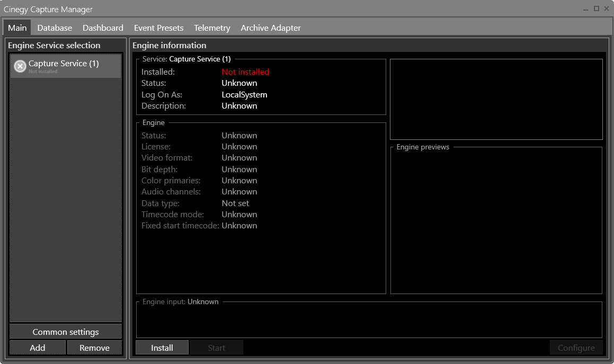Image resolution: width=614 pixels, height=364 pixels.
Task: Remove the selected engine service
Action: coord(94,348)
